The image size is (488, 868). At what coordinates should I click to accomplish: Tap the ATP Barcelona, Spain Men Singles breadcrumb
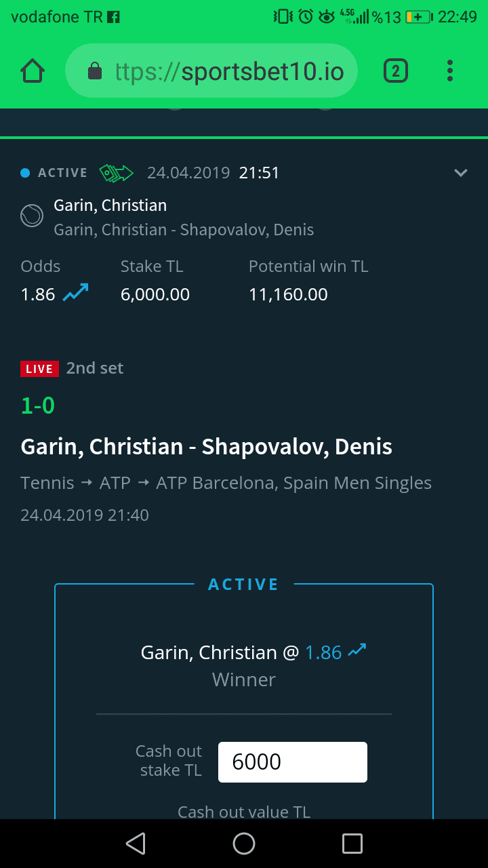293,484
